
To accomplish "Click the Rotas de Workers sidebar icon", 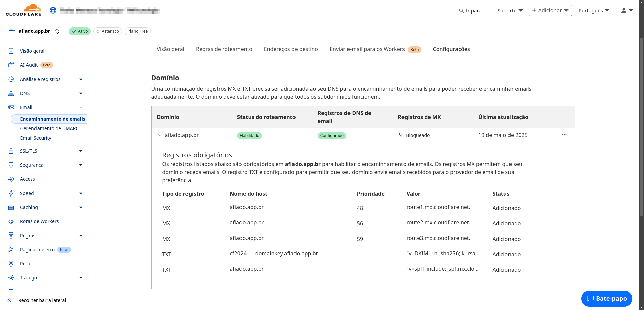I will pyautogui.click(x=11, y=221).
